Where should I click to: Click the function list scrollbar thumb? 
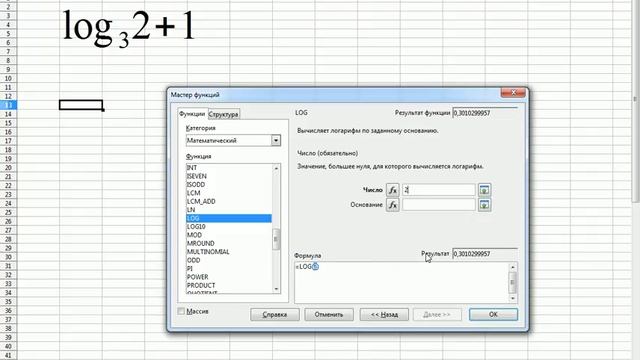(276, 240)
